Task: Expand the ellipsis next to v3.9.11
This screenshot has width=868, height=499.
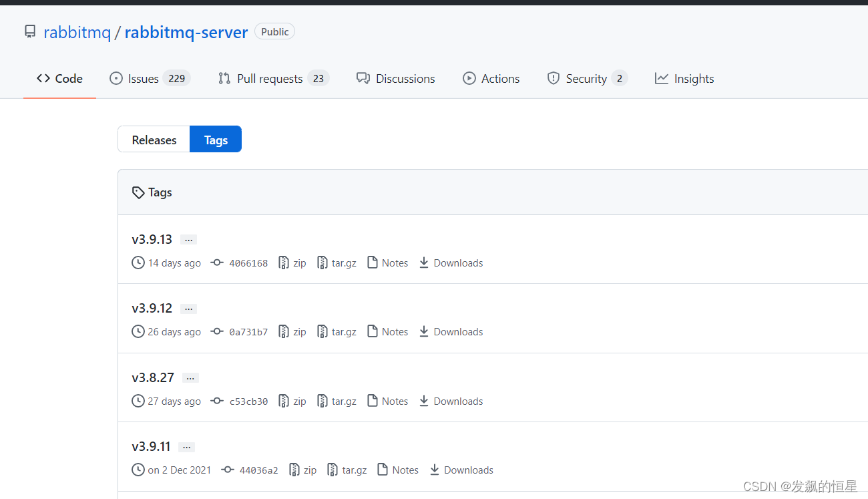Action: click(186, 447)
